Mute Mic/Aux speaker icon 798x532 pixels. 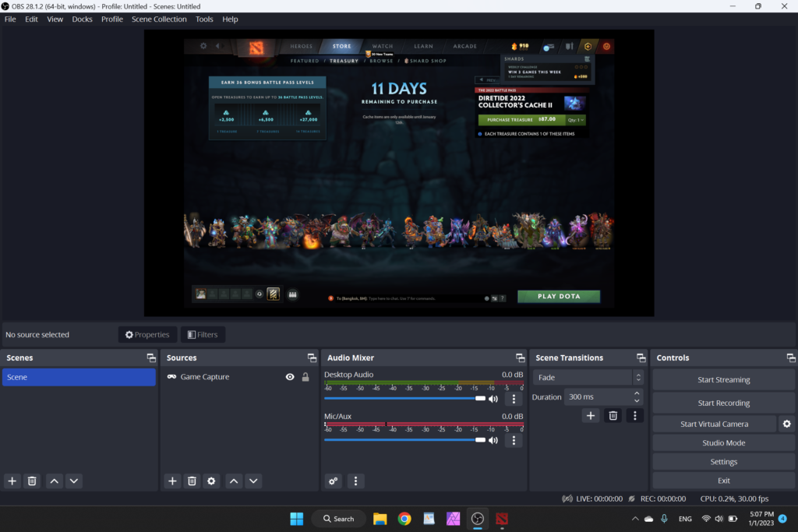pos(493,440)
